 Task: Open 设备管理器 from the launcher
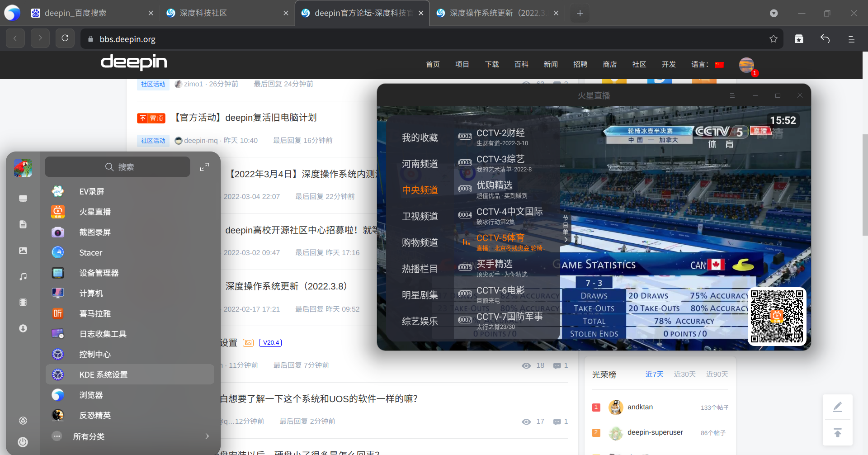[x=98, y=273]
